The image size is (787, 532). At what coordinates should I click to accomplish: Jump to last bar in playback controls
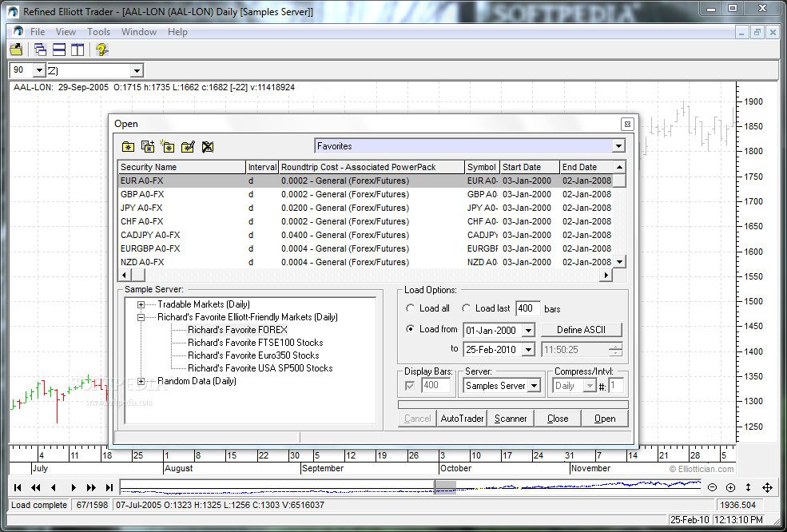(109, 486)
